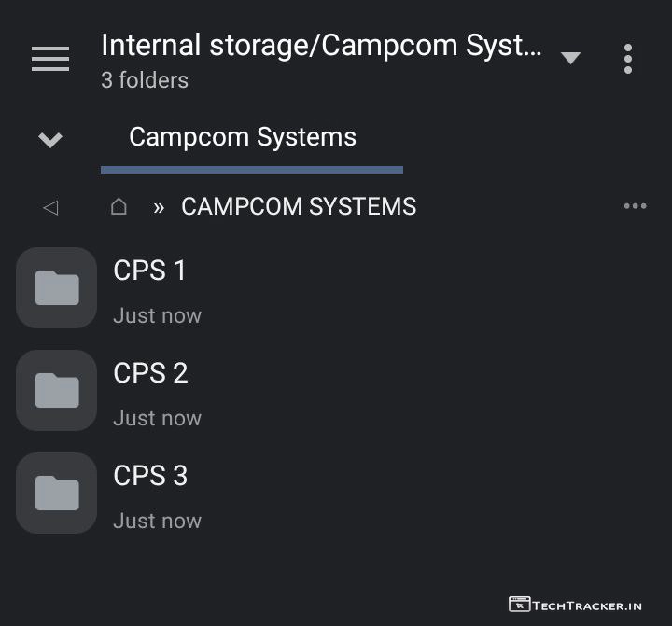Screen dimensions: 672x626
Task: Click the back triangle in breadcrumb bar
Action: click(x=50, y=207)
